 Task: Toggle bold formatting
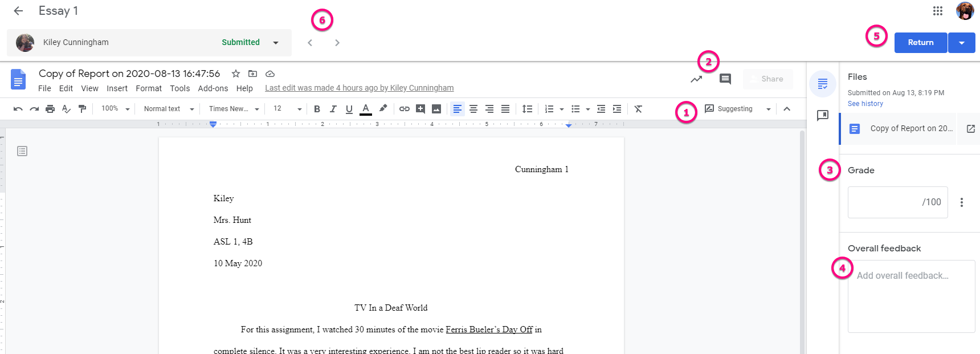coord(317,109)
